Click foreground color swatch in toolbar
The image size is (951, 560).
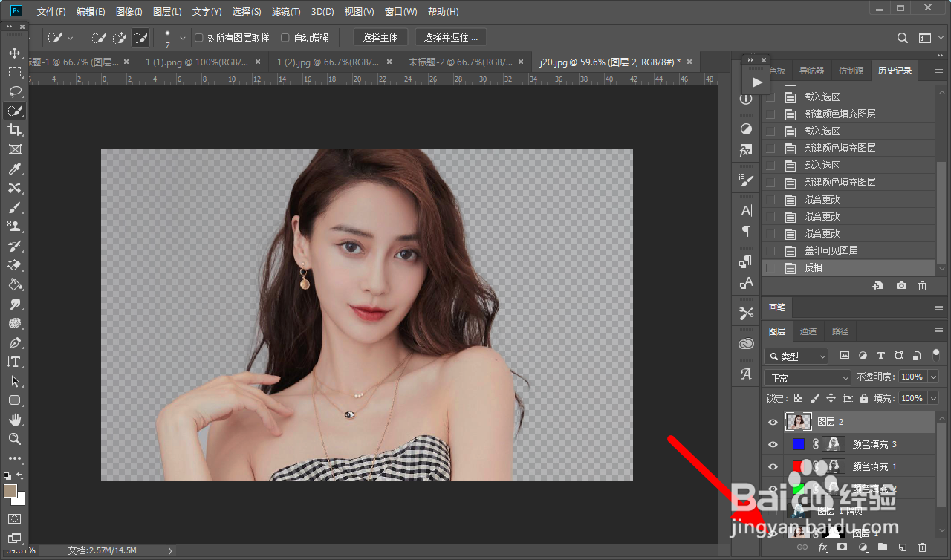click(10, 491)
